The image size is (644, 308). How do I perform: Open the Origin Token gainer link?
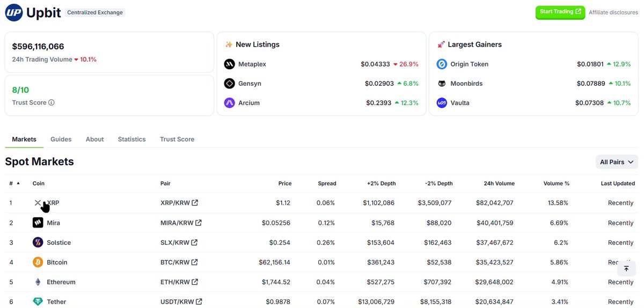470,64
